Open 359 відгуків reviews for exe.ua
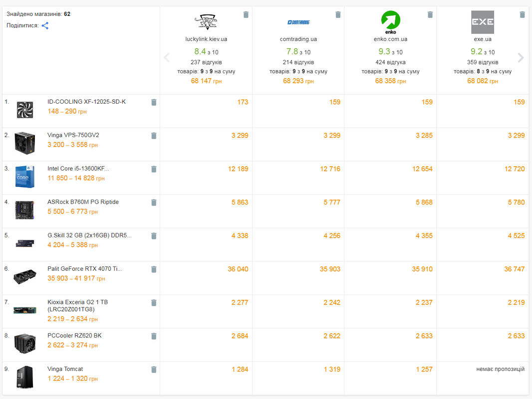The image size is (532, 399). pos(483,62)
